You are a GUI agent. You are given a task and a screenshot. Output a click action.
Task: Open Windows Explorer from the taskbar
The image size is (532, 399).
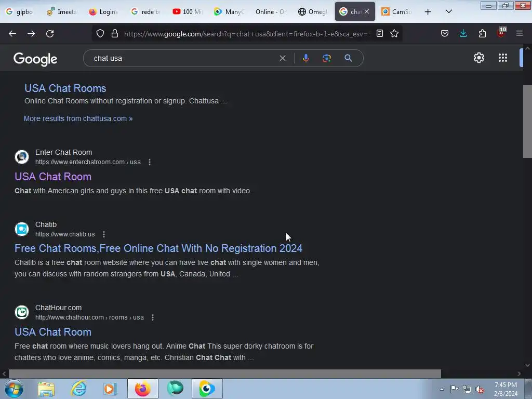46,389
